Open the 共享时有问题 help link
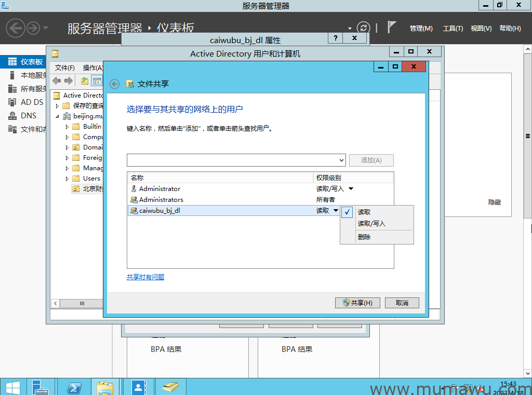The height and width of the screenshot is (395, 532). [145, 277]
